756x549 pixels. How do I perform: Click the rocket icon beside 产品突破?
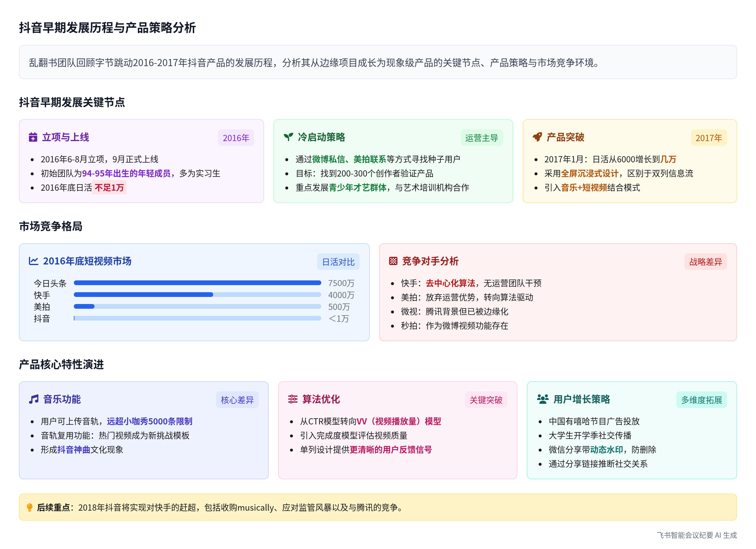click(x=537, y=137)
